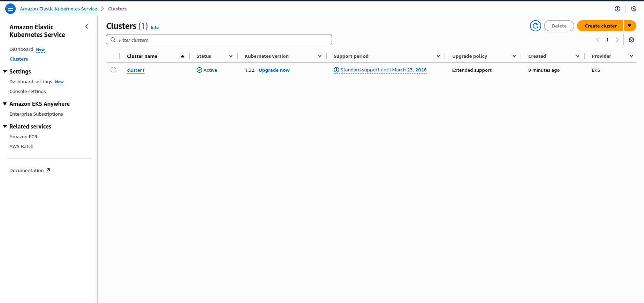The image size is (644, 303).
Task: Click the page number 1 indicator
Action: (x=607, y=40)
